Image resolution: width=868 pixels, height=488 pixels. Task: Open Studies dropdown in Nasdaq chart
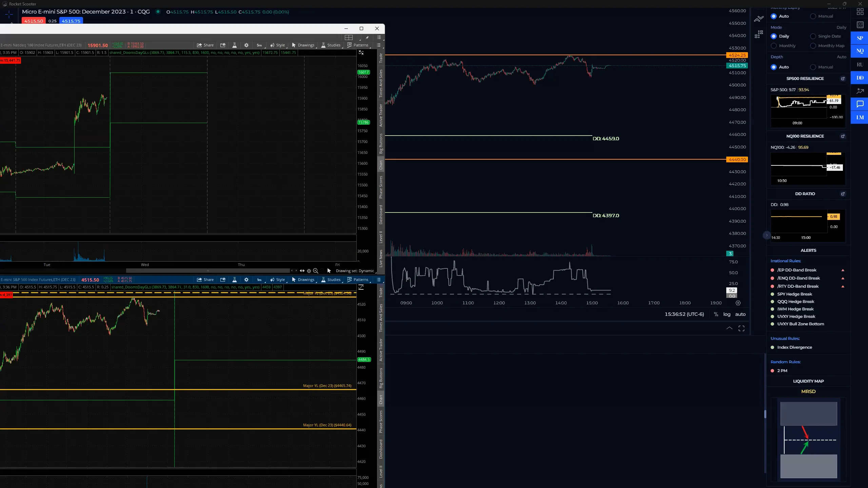(331, 45)
